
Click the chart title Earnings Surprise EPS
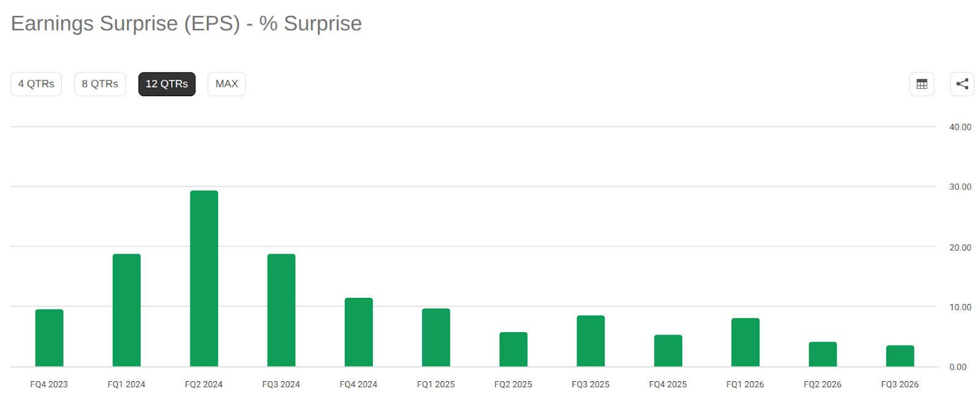pos(186,23)
